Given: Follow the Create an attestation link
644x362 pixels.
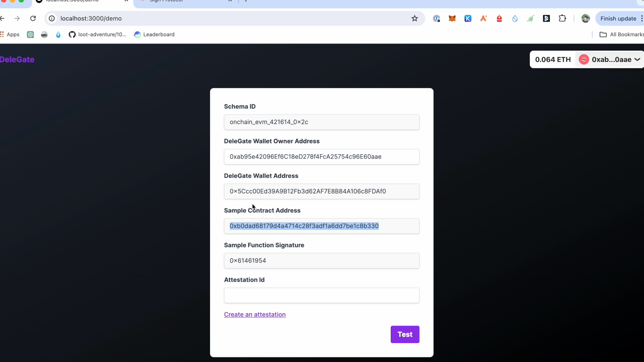Looking at the screenshot, I should [255, 314].
